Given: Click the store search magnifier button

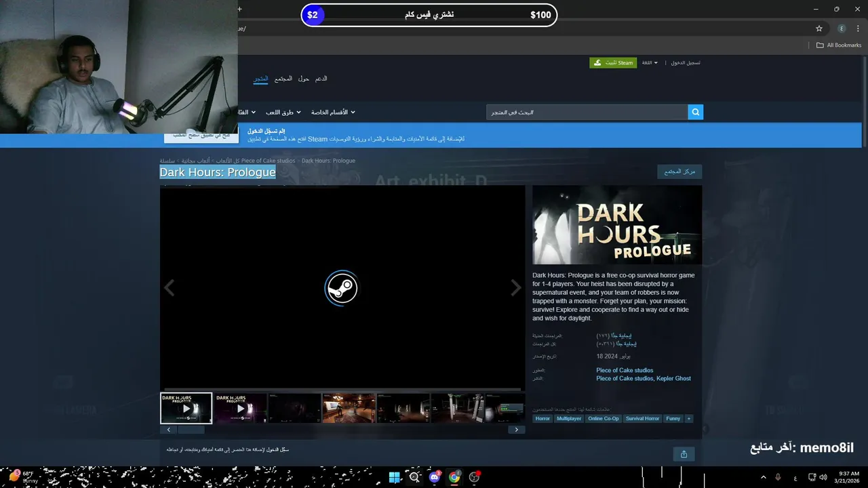Looking at the screenshot, I should (x=695, y=112).
